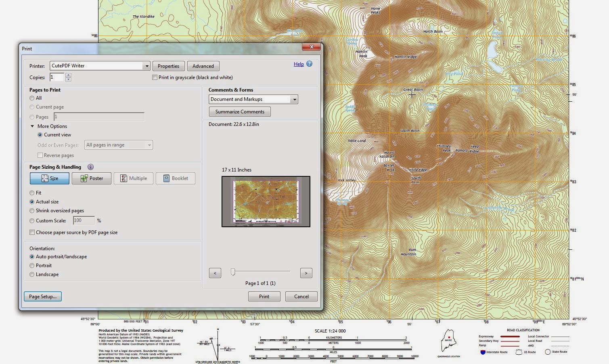Select the Fit scaling option
Viewport: 609px width, 364px height.
(x=32, y=193)
